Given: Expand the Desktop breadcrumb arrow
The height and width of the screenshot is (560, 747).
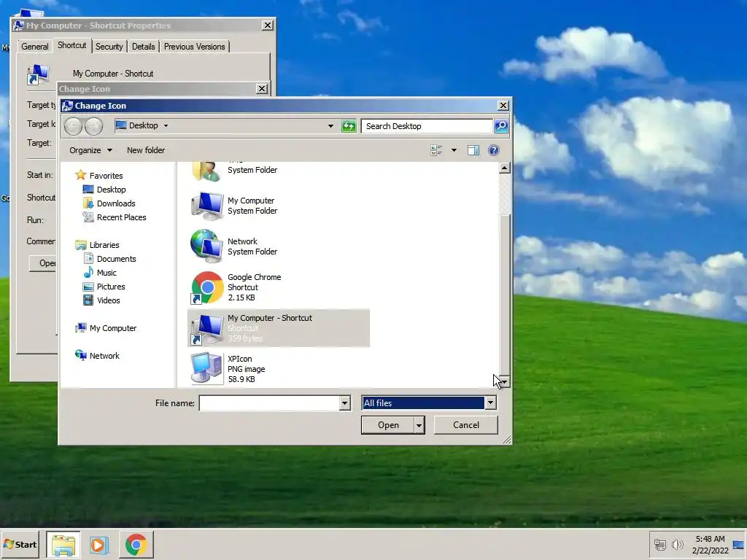Looking at the screenshot, I should pyautogui.click(x=166, y=125).
